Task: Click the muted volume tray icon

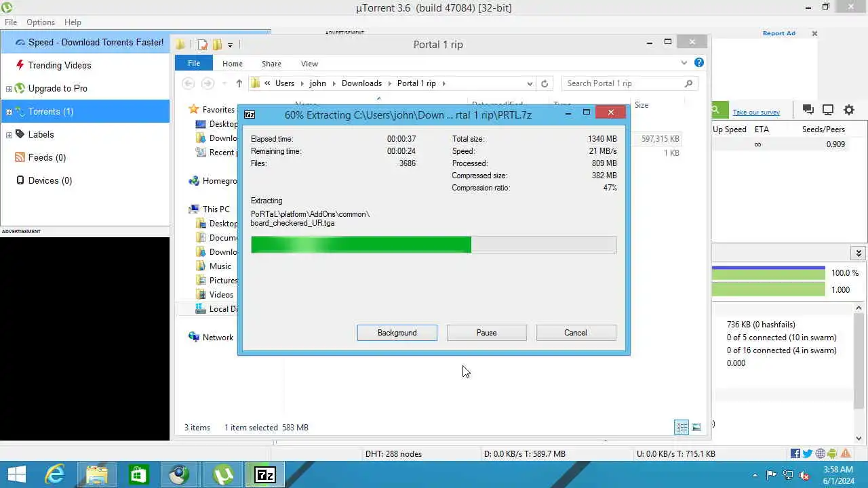Action: [x=804, y=475]
